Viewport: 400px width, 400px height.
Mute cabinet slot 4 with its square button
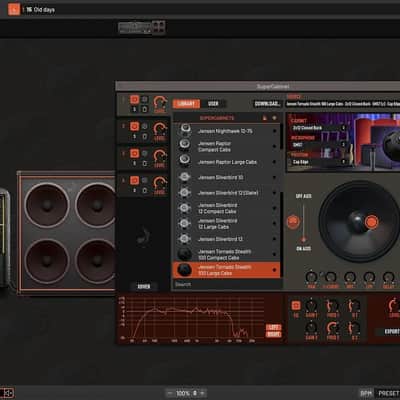click(x=145, y=190)
